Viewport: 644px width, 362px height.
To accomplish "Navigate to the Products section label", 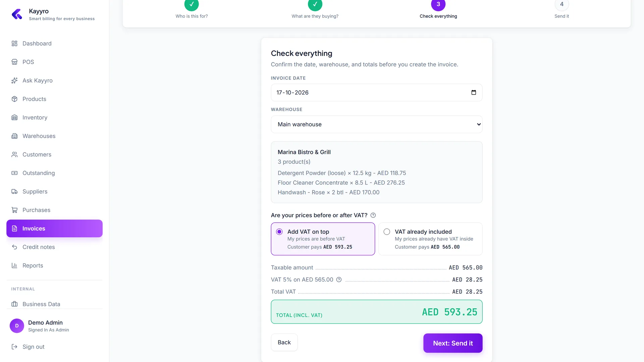I will pyautogui.click(x=34, y=99).
